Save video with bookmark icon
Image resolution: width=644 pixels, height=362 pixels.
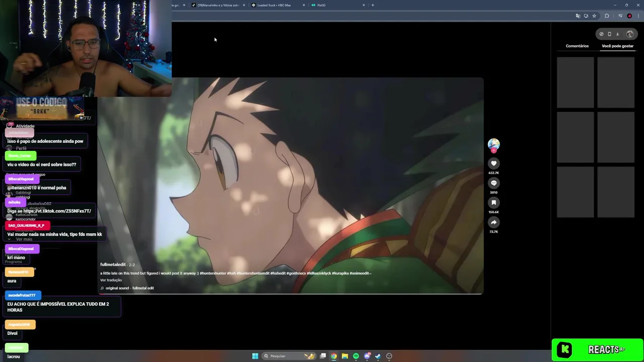coord(494,203)
